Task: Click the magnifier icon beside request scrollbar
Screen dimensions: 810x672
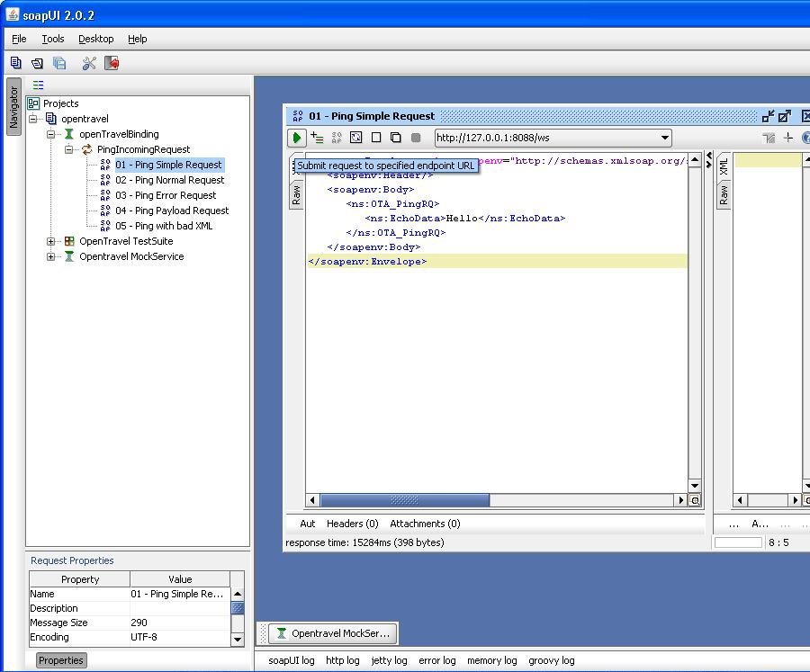Action: click(695, 500)
